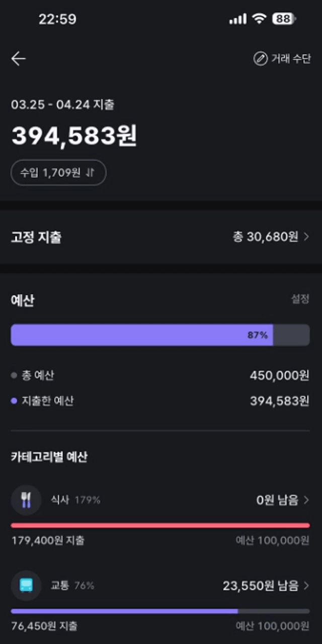Tap the 카테고리별 예산 section heading

tap(49, 457)
